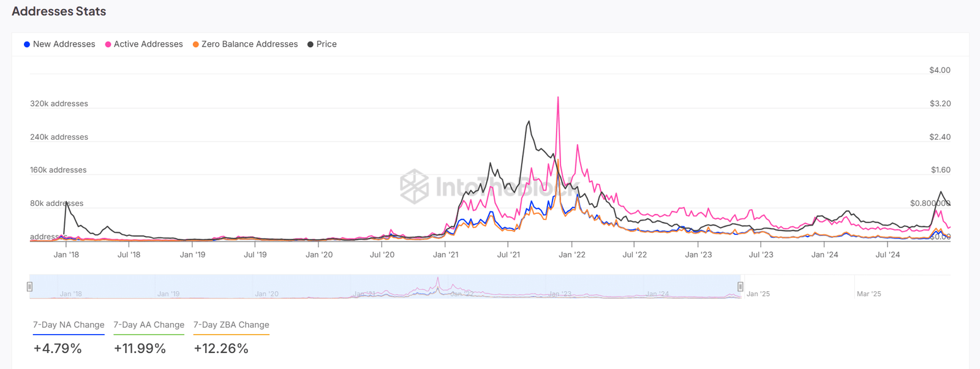Toggle Zero Balance Addresses series label
This screenshot has height=369, width=980.
pos(249,44)
